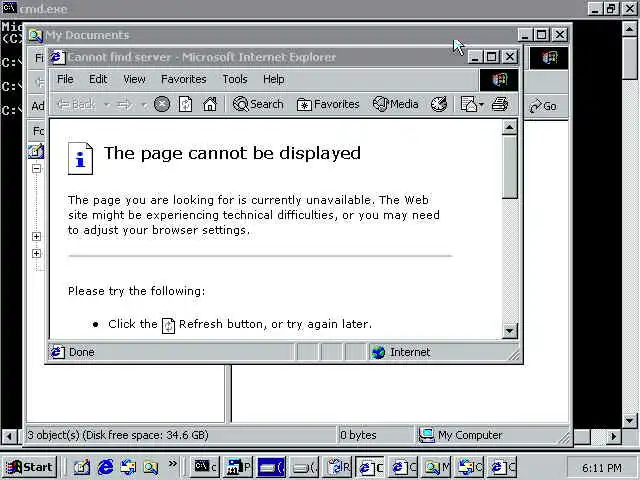Open the Edit menu in Internet Explorer
This screenshot has width=640, height=480.
point(98,79)
